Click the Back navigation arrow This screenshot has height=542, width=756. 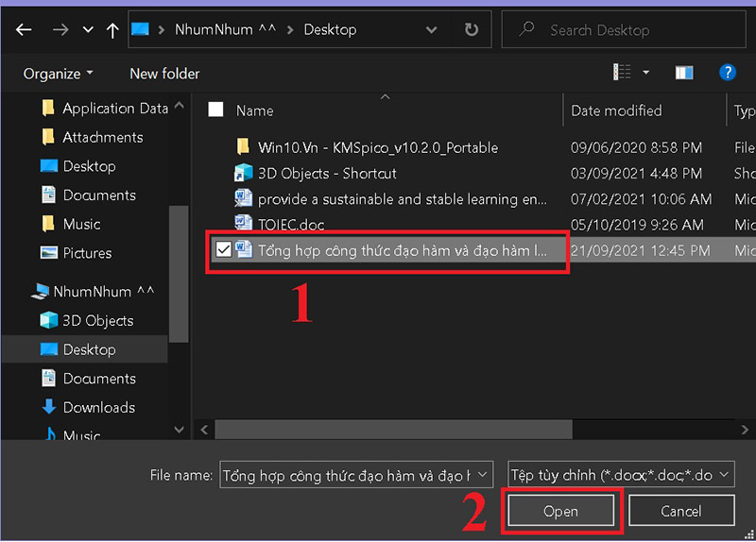[x=24, y=30]
